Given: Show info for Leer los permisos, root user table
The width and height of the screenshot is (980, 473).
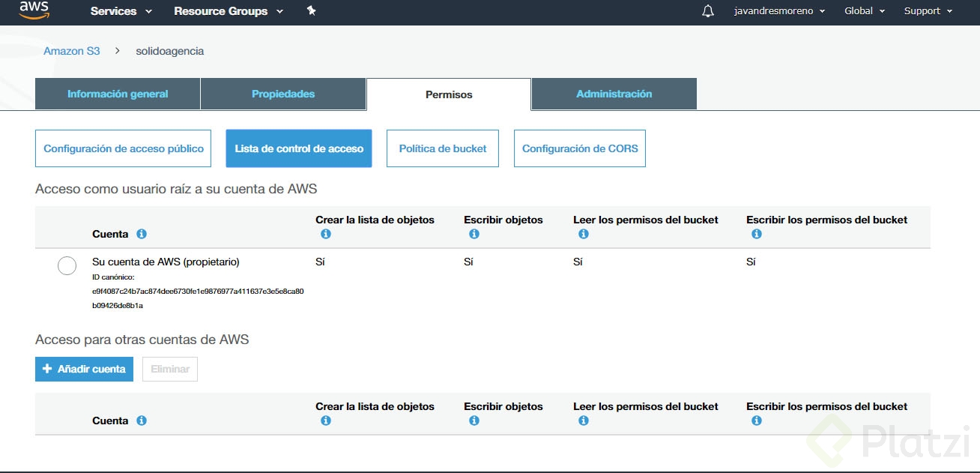Looking at the screenshot, I should tap(583, 234).
